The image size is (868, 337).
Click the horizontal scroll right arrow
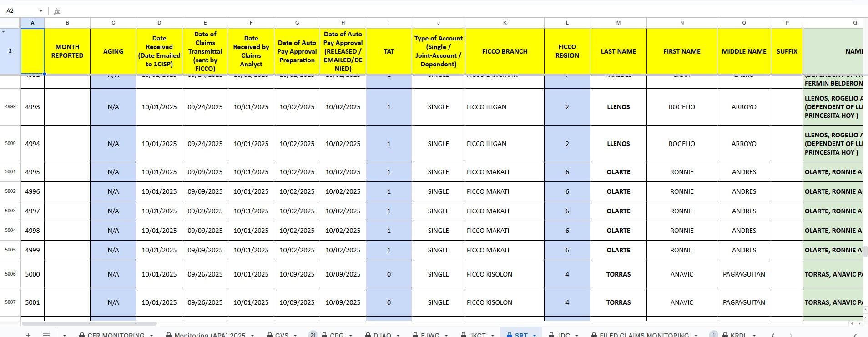click(x=859, y=324)
